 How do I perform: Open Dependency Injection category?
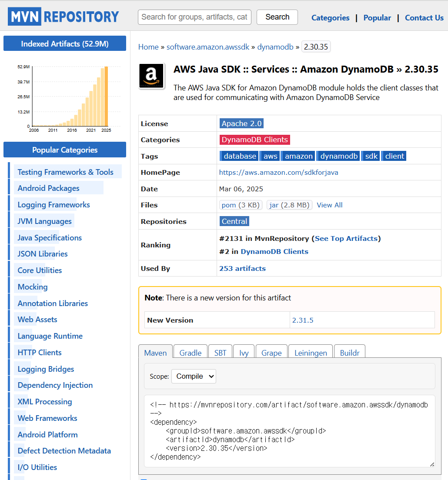click(x=55, y=385)
